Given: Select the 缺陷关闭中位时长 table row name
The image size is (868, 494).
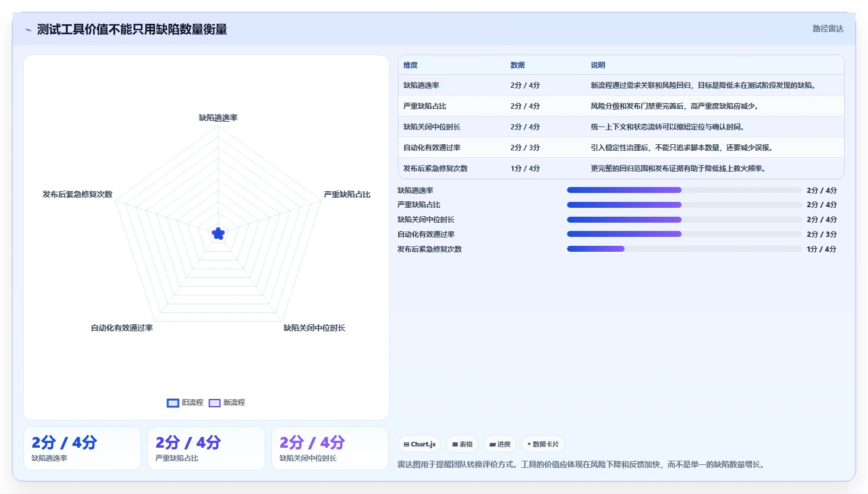Looking at the screenshot, I should click(x=432, y=127).
